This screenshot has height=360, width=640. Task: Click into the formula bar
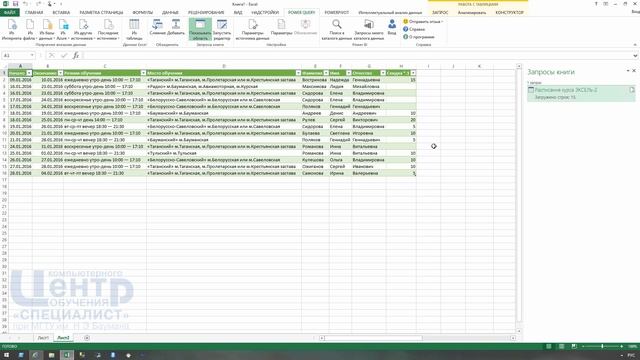[x=357, y=56]
